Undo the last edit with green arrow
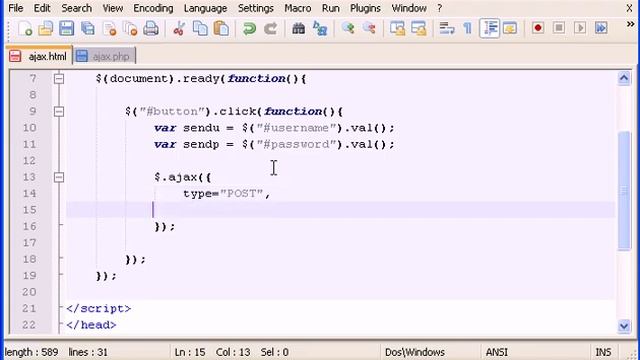The height and width of the screenshot is (360, 640). click(x=249, y=29)
